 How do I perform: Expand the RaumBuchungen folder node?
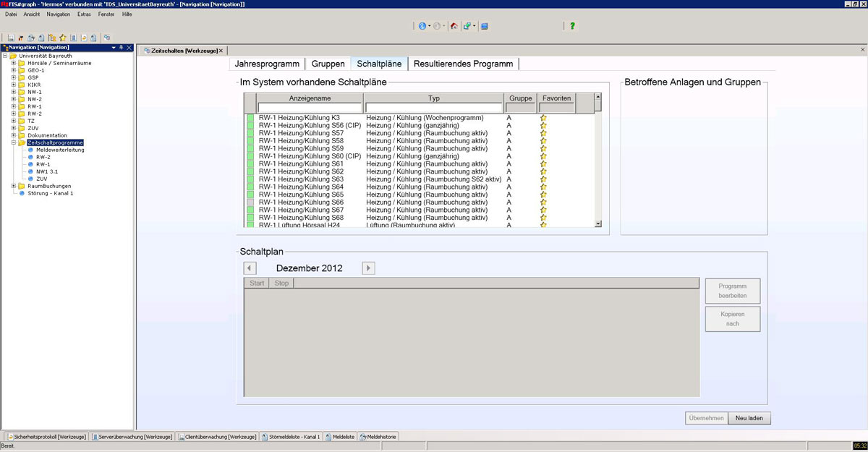(x=13, y=186)
